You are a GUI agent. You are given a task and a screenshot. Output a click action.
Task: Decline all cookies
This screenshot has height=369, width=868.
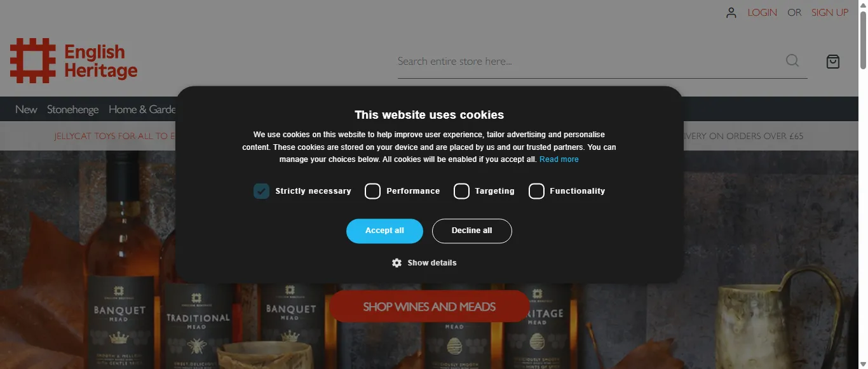[x=471, y=231]
